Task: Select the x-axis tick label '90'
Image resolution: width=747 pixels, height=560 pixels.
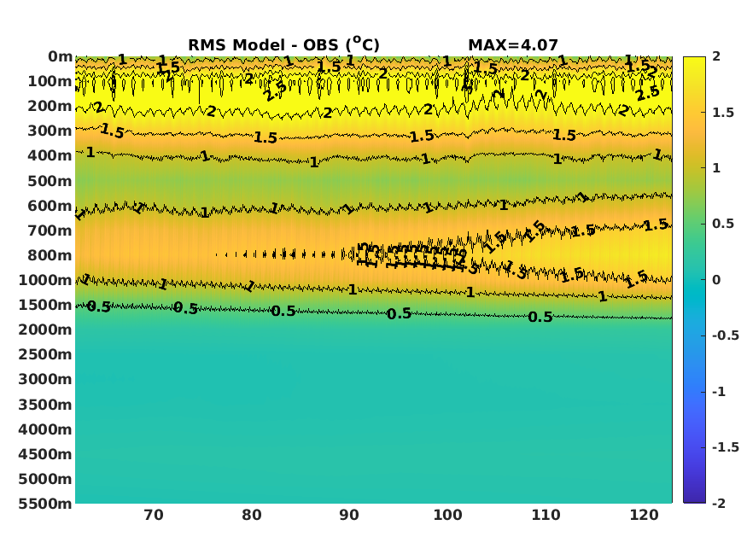Action: click(x=349, y=516)
